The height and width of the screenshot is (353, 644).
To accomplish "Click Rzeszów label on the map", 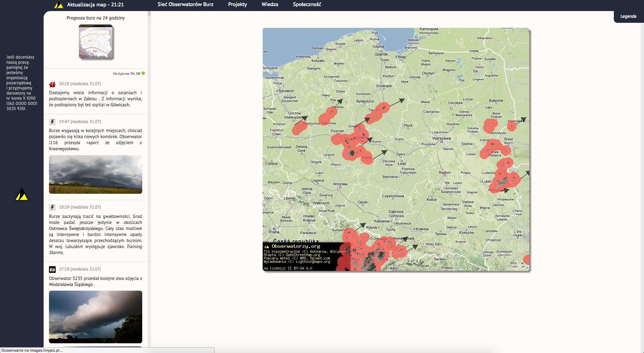I will pyautogui.click(x=466, y=232).
